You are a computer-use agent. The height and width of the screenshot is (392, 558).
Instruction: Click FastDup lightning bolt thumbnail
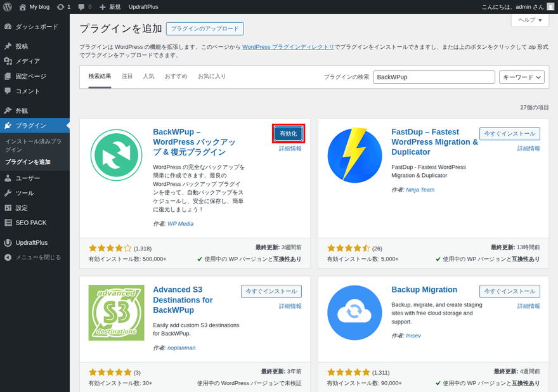coord(355,155)
